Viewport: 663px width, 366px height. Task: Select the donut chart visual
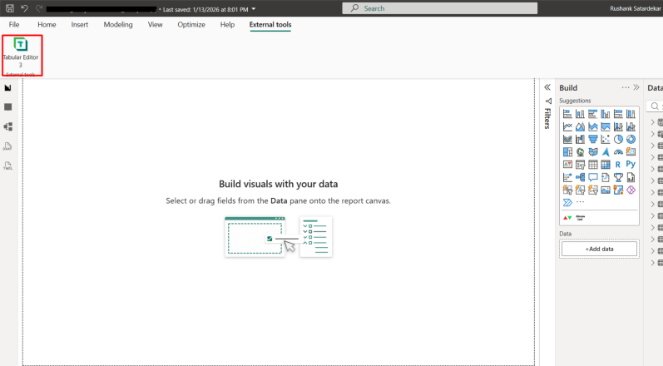pos(631,139)
